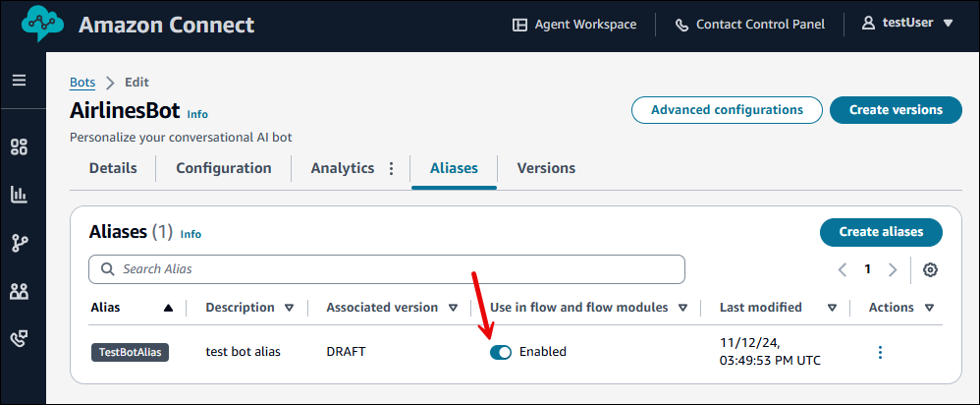
Task: Click the table preferences gear icon
Action: 930,269
